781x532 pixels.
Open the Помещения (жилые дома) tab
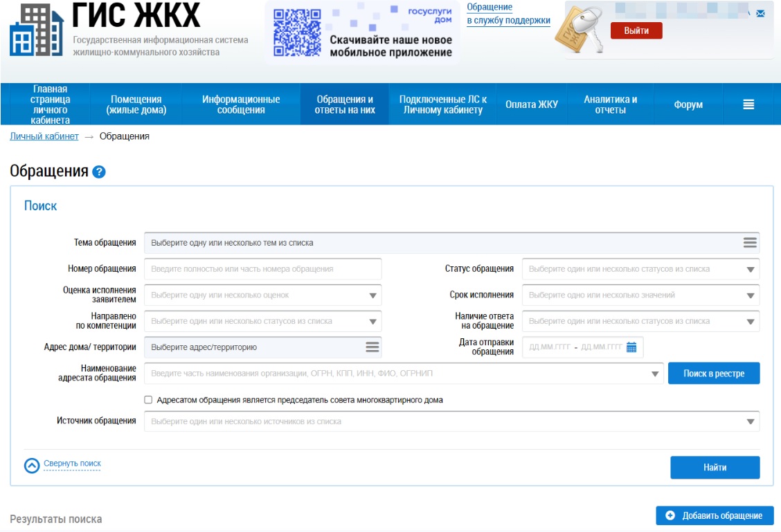136,104
